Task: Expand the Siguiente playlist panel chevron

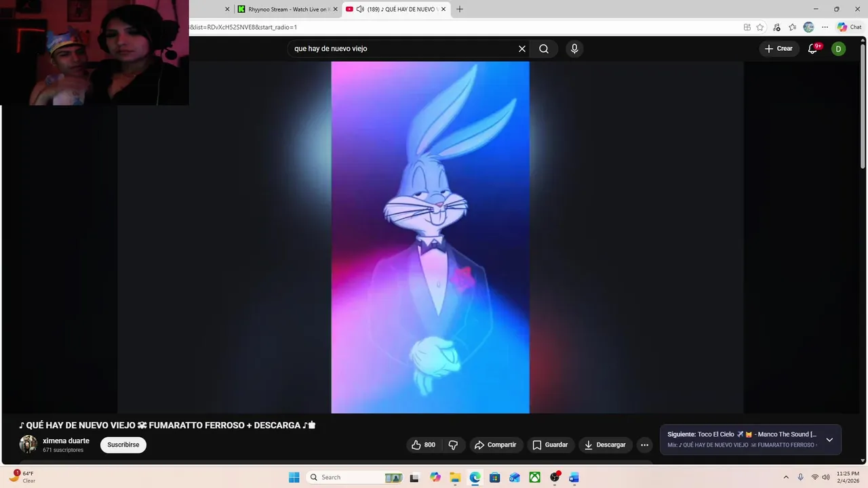Action: (x=829, y=440)
